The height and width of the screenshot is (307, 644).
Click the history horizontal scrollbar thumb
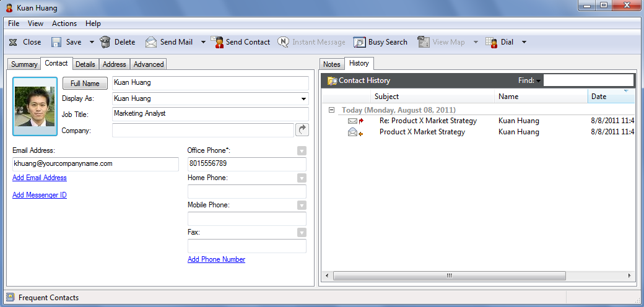click(x=450, y=275)
